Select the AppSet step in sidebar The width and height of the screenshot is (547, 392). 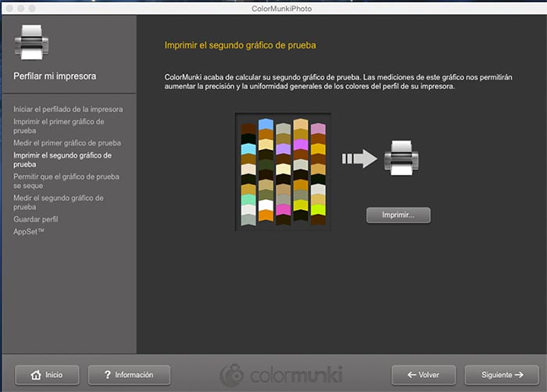point(29,232)
